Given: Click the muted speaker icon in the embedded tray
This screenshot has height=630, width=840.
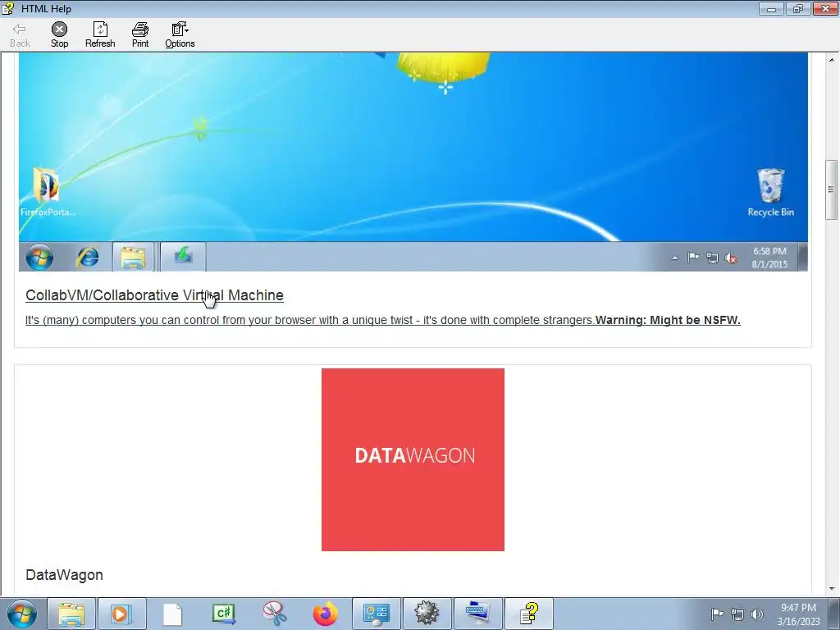Looking at the screenshot, I should pos(731,258).
